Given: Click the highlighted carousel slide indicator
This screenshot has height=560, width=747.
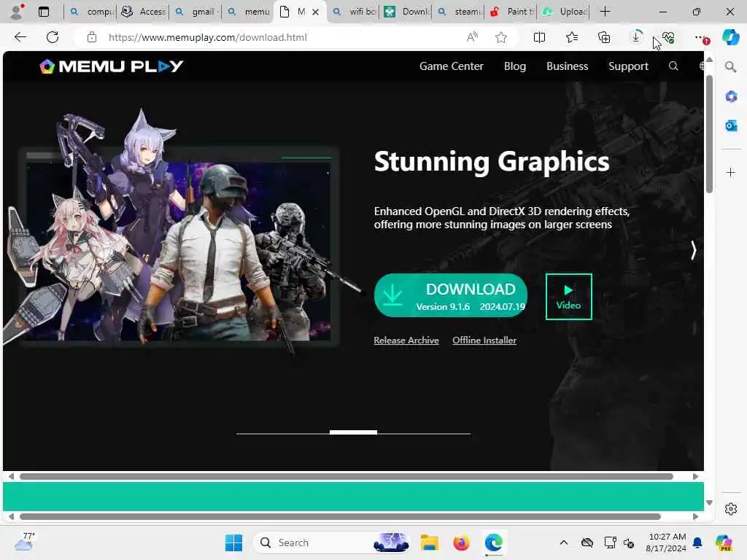Looking at the screenshot, I should 353,432.
